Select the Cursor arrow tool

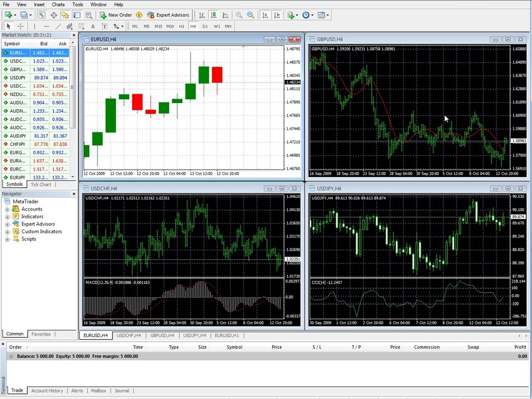pyautogui.click(x=9, y=26)
